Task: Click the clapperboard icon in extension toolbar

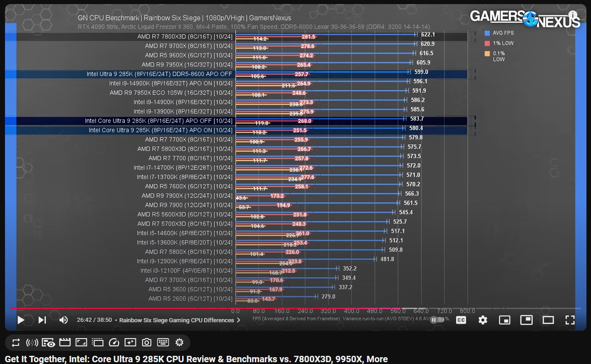Action: click(x=65, y=343)
